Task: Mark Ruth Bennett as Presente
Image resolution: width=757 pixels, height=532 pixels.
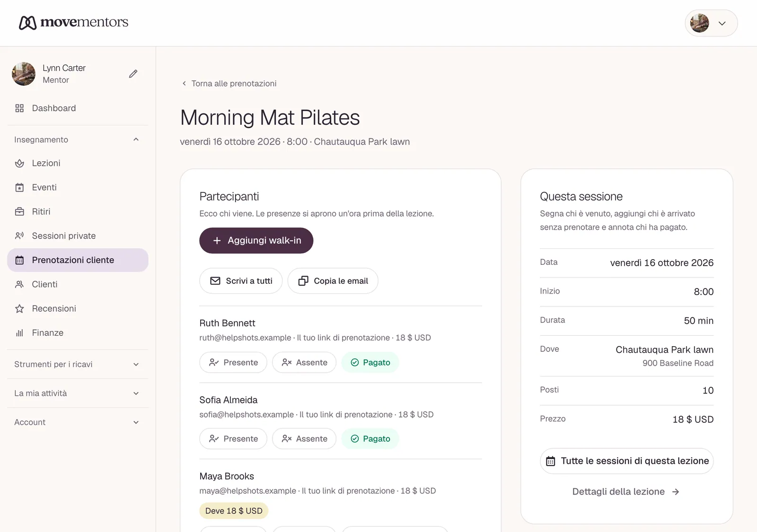Action: [233, 363]
